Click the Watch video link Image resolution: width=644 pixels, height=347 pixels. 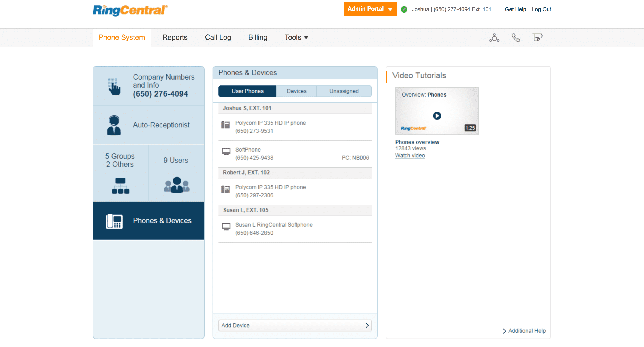coord(410,155)
